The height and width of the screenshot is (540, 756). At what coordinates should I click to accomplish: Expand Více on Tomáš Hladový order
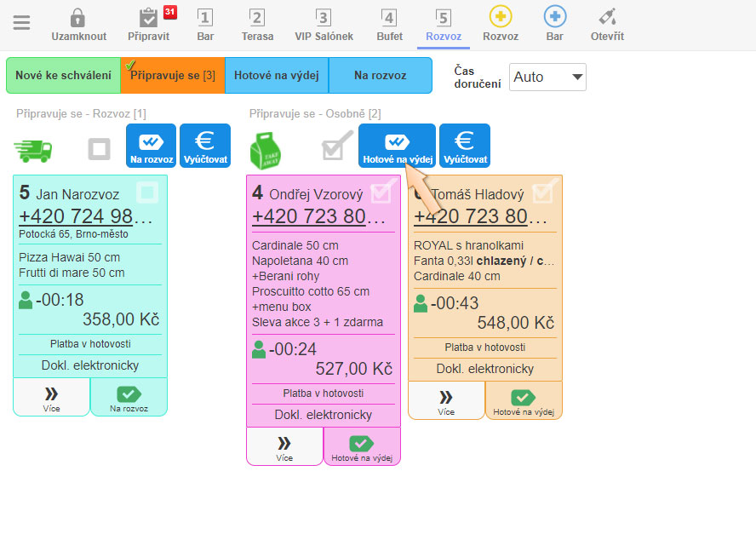coord(446,401)
